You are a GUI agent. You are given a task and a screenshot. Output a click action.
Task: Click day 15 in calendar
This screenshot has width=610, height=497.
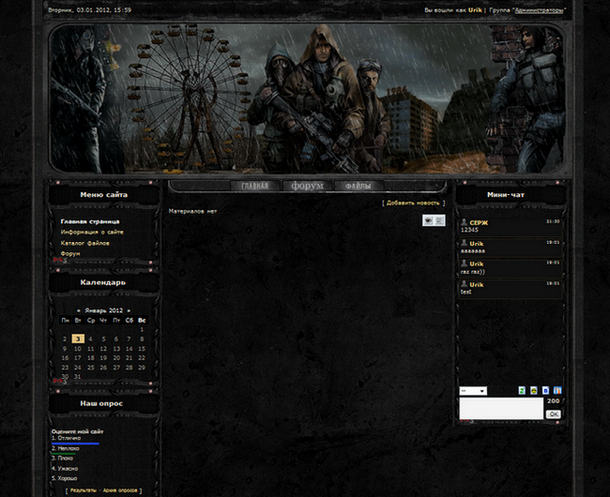(x=142, y=349)
